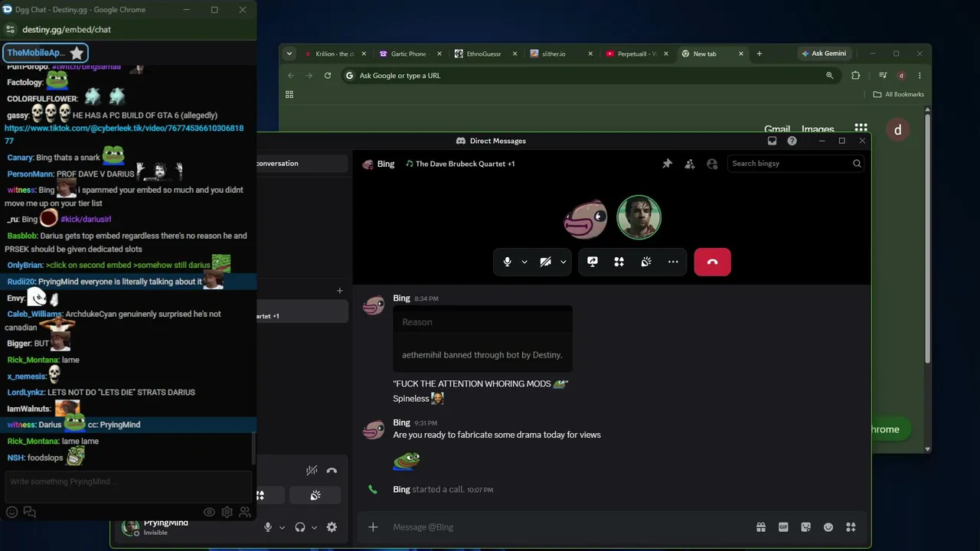Attach a file with the plus button
Screen dimensions: 980x551
pyautogui.click(x=373, y=527)
